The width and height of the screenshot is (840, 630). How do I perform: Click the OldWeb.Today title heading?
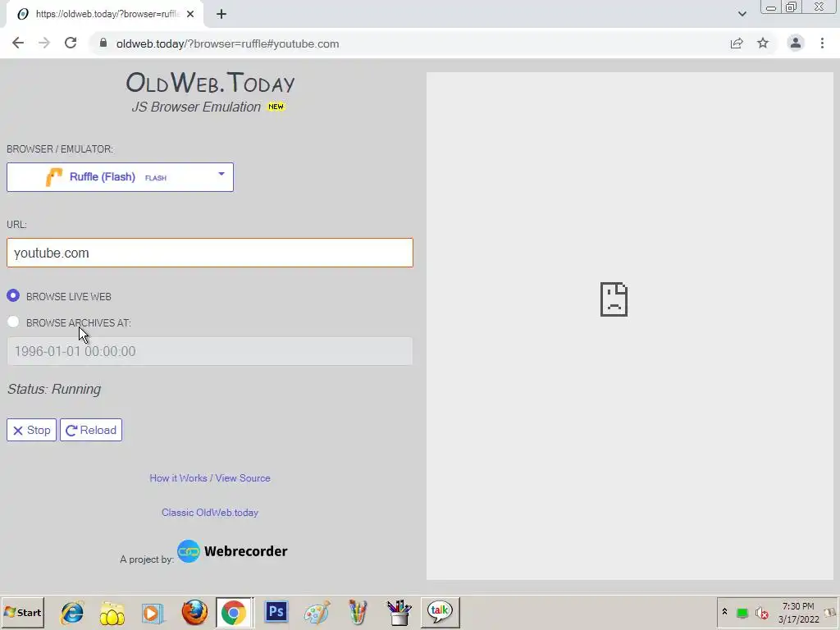210,83
